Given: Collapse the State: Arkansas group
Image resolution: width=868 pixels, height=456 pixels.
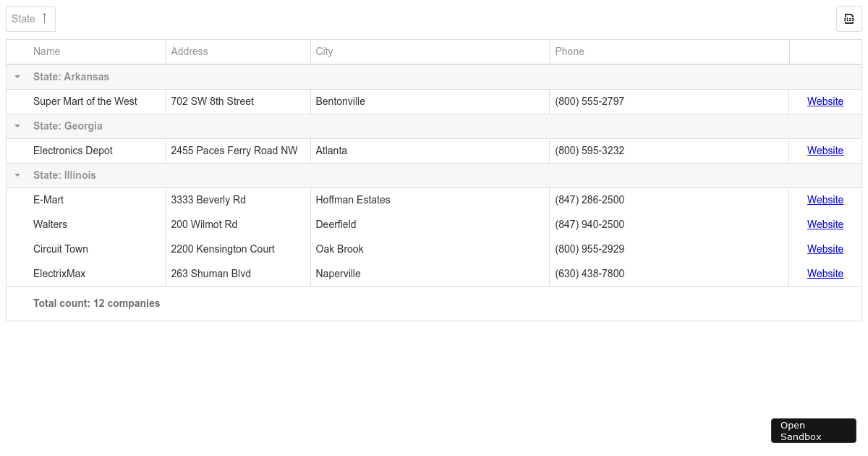Looking at the screenshot, I should tap(17, 76).
